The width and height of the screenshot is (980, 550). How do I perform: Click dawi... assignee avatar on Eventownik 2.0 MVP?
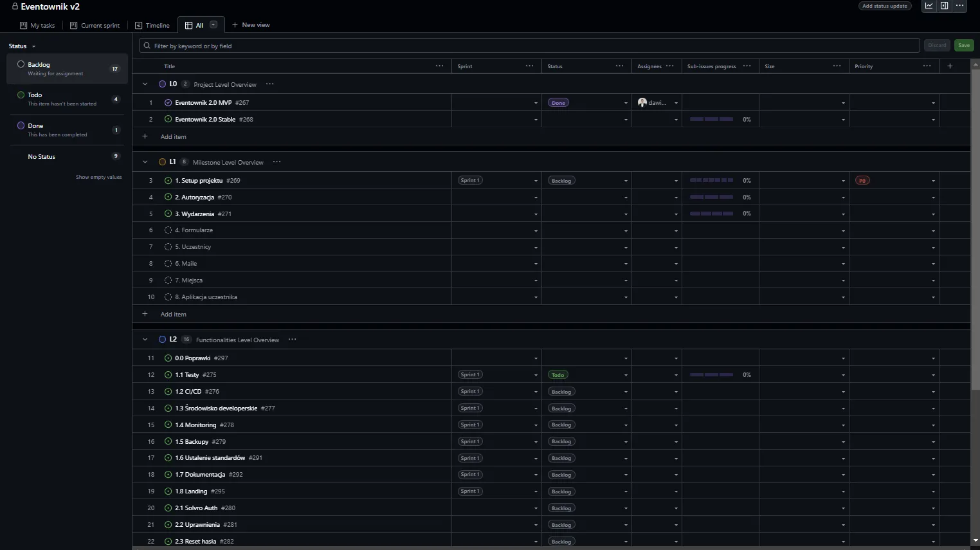(x=642, y=103)
